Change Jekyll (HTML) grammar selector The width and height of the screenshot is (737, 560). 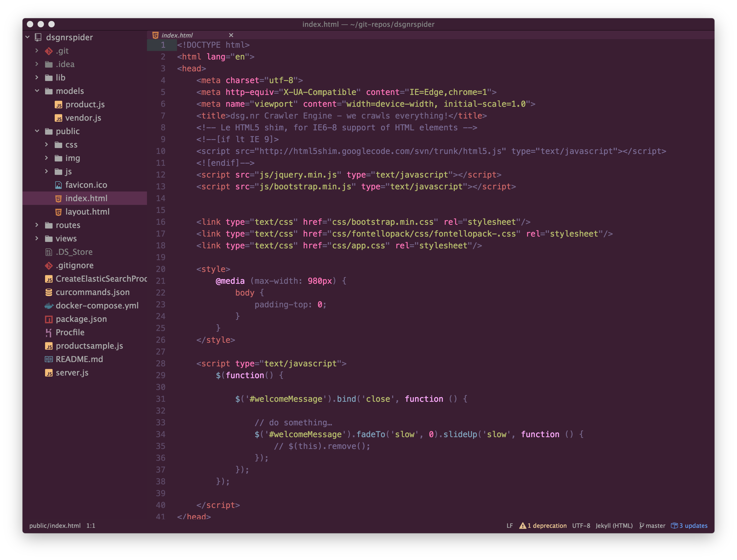pos(614,525)
